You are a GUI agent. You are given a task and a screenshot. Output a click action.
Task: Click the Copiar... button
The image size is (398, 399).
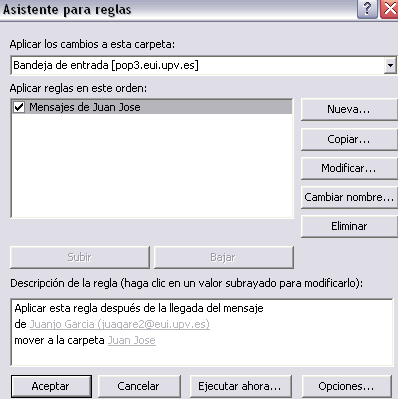point(349,139)
